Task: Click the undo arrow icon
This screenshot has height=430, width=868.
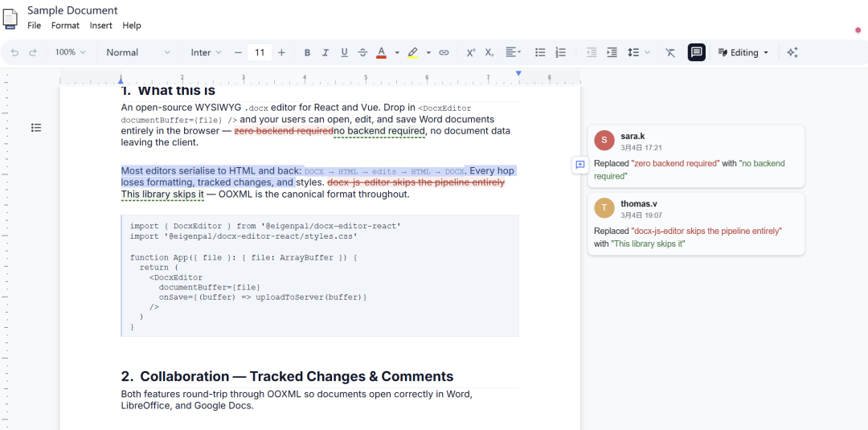Action: pyautogui.click(x=15, y=52)
